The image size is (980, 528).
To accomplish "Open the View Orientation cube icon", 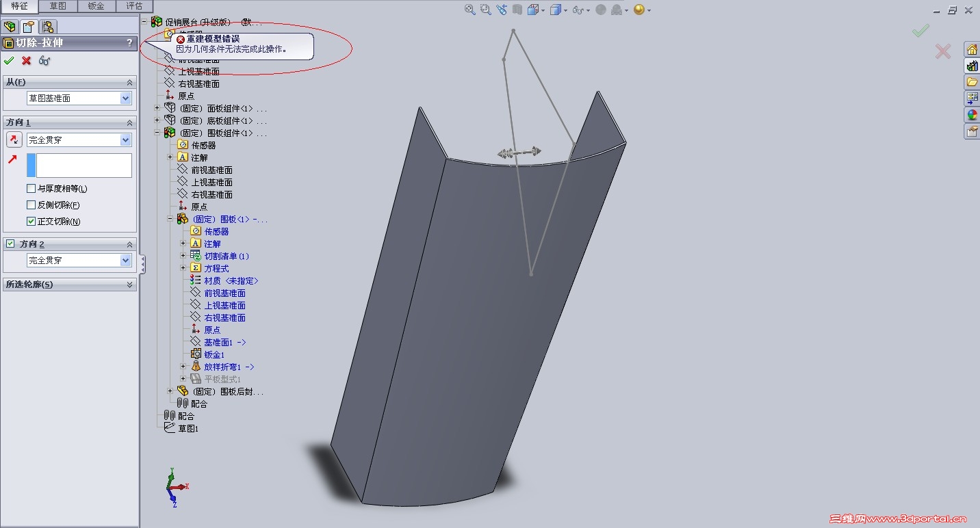I will click(533, 10).
